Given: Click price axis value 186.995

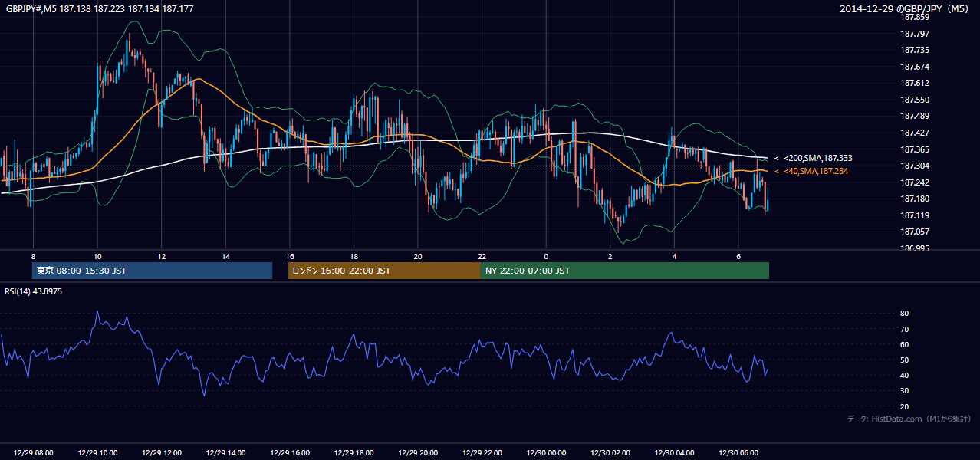Looking at the screenshot, I should point(915,248).
